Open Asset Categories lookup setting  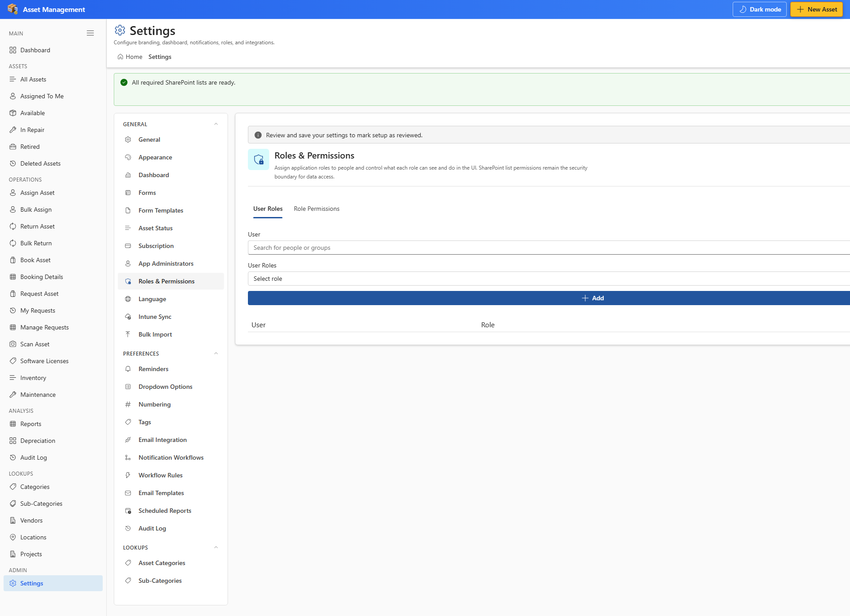point(171,563)
